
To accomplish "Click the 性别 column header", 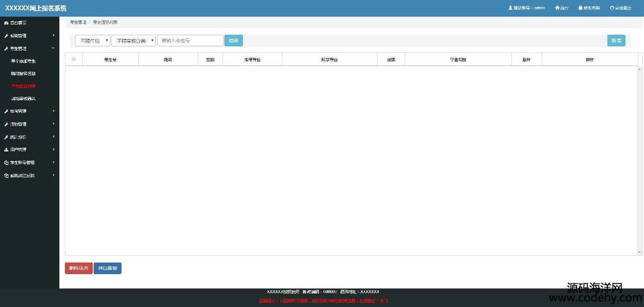I will click(210, 60).
